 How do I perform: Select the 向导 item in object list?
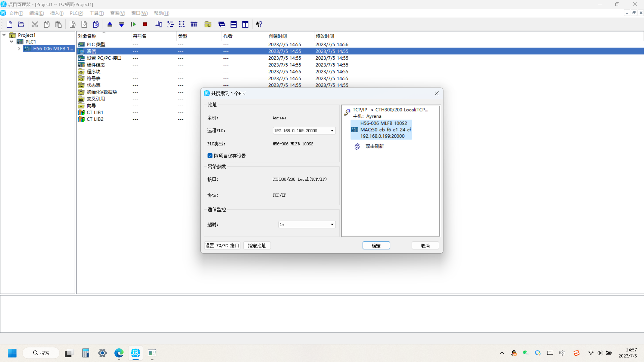tap(91, 106)
